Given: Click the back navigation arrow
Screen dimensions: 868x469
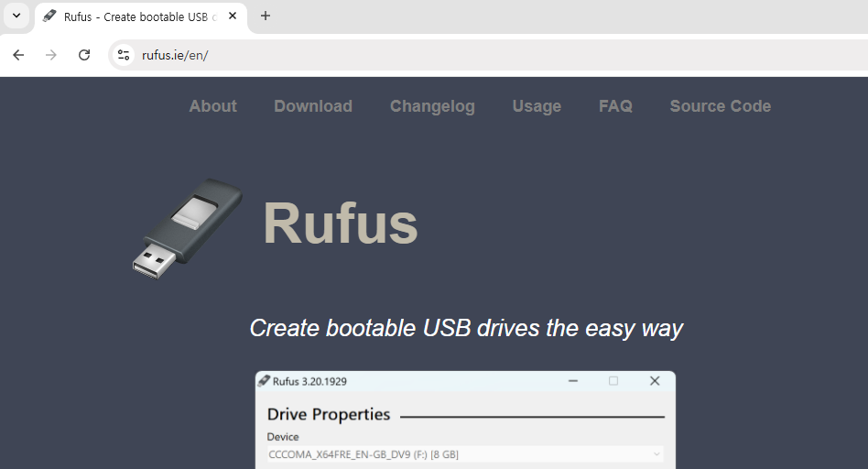Looking at the screenshot, I should click(x=18, y=55).
